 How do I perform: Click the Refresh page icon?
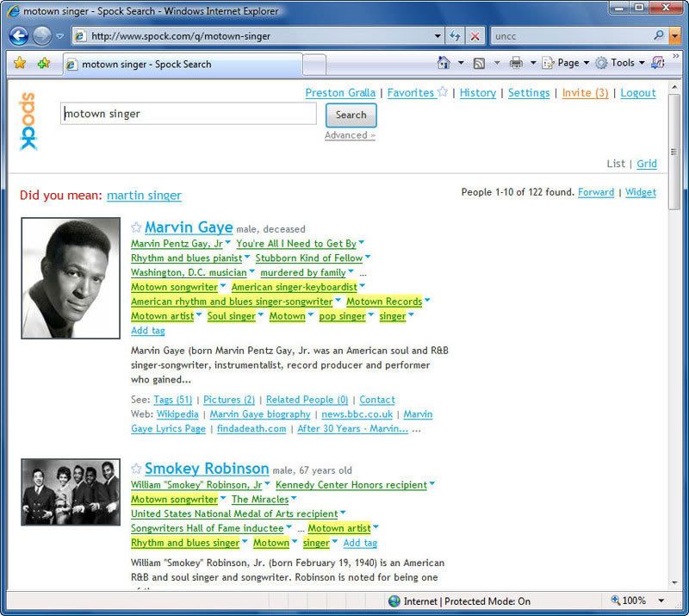(x=455, y=36)
